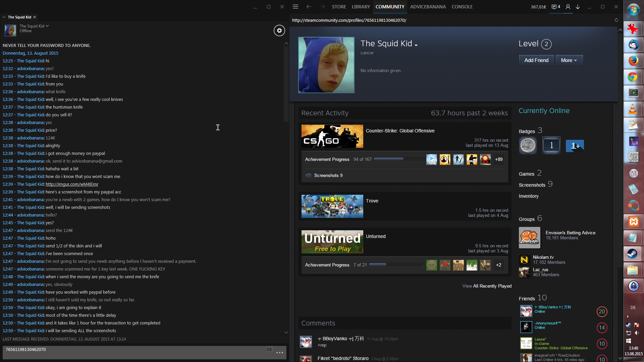Open the More dropdown on profile
The image size is (644, 362).
[569, 60]
